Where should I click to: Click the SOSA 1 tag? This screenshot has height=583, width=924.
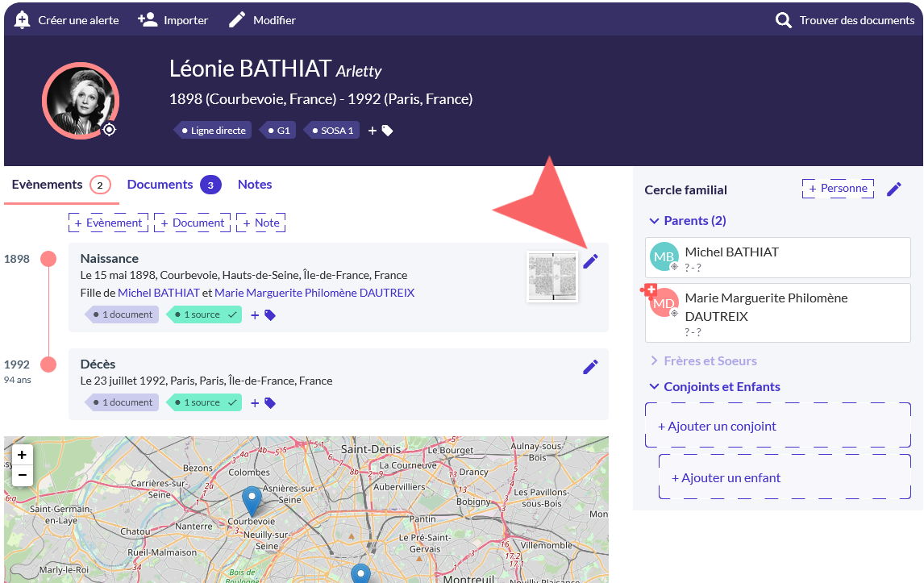pos(331,131)
